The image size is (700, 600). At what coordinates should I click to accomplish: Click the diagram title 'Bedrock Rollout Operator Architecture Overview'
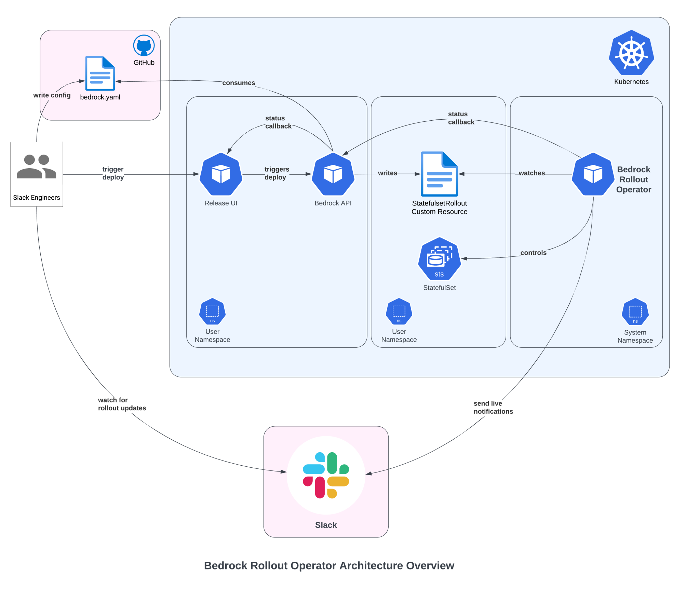(329, 565)
